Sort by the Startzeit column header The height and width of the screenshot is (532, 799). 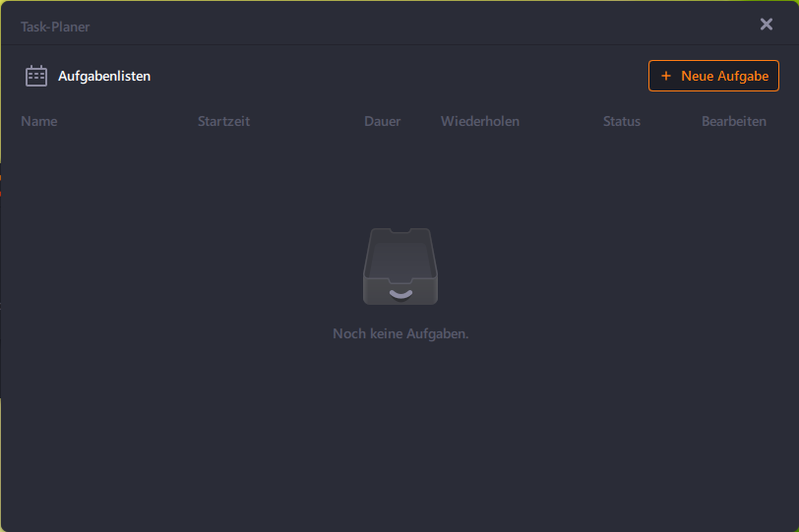coord(223,121)
